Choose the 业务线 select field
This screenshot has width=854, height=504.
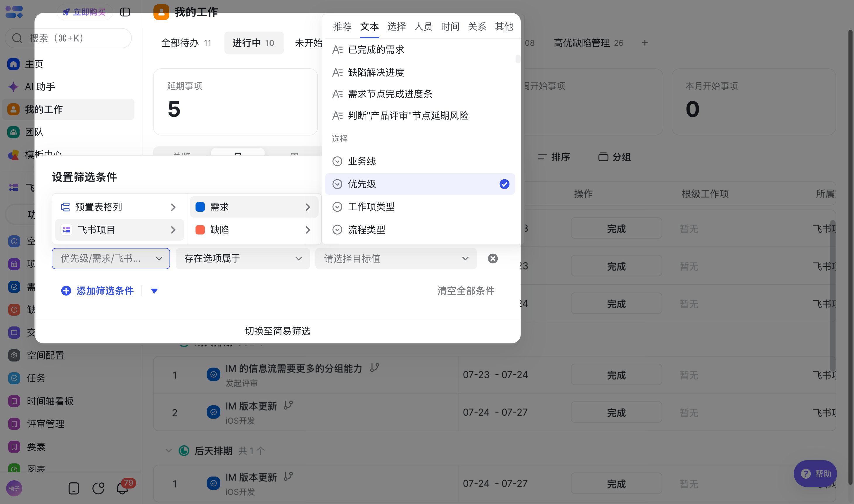pos(420,161)
